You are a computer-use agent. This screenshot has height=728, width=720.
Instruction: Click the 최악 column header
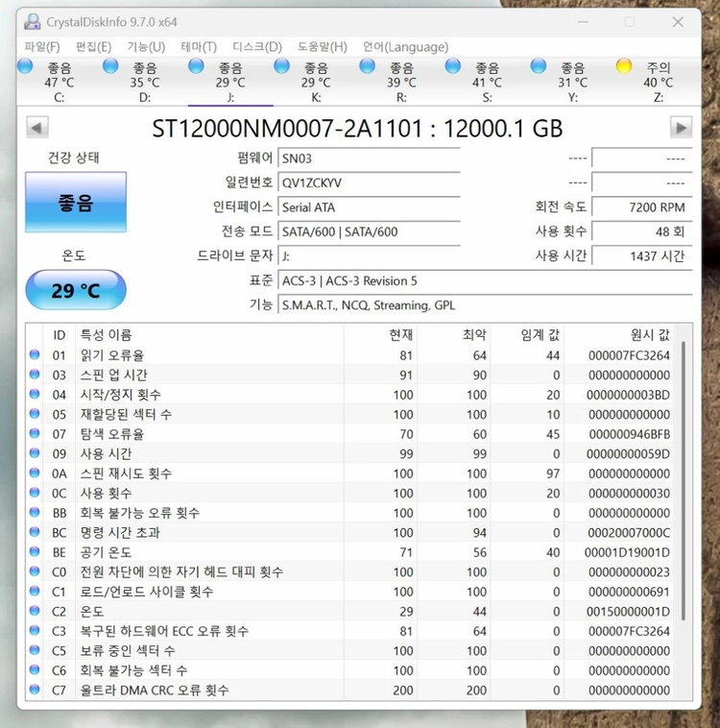[454, 335]
